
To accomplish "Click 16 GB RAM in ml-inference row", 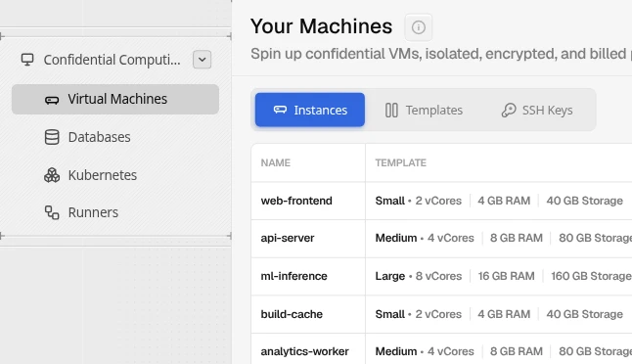I will click(506, 276).
